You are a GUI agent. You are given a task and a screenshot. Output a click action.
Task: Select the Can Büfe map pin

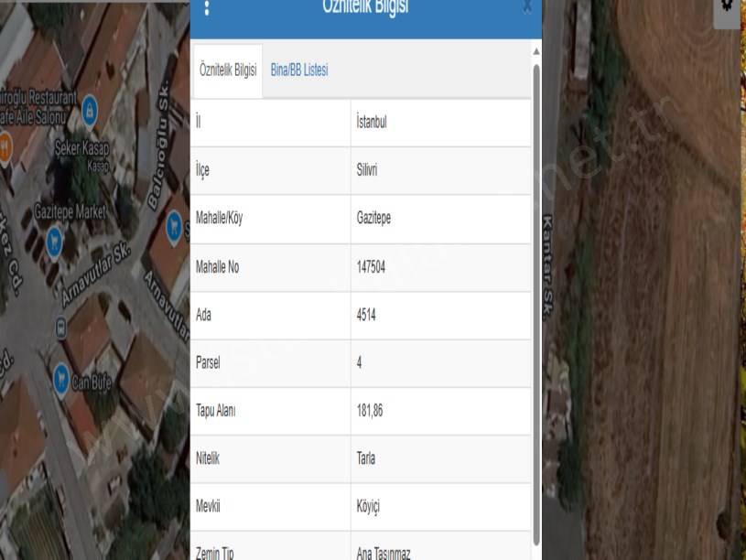click(61, 375)
